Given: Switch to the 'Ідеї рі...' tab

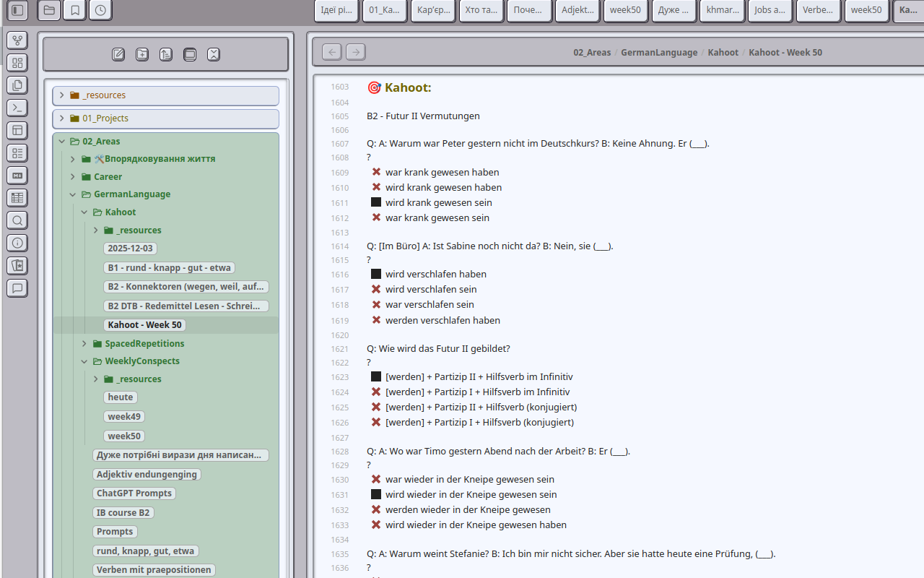Looking at the screenshot, I should (x=336, y=11).
